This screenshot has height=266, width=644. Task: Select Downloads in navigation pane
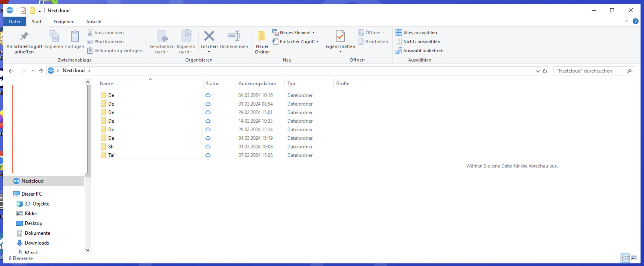tap(37, 243)
